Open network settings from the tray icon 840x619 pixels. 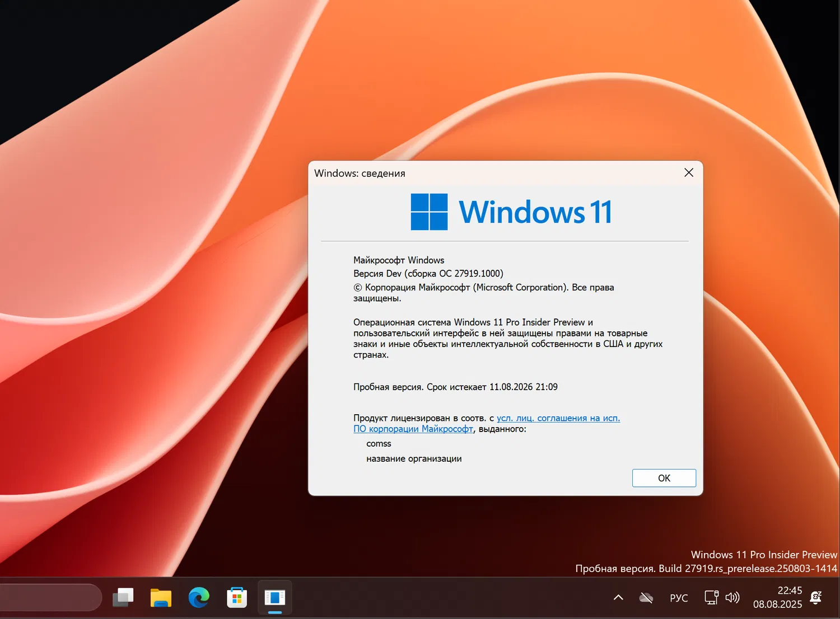coord(711,597)
